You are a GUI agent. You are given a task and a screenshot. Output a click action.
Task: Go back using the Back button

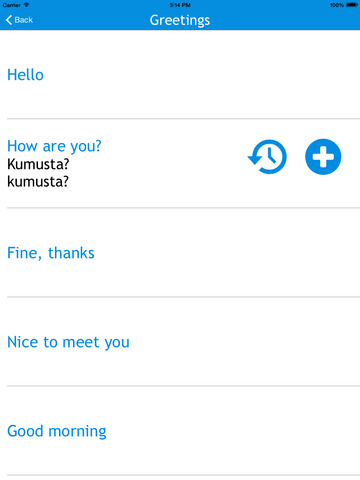(19, 20)
